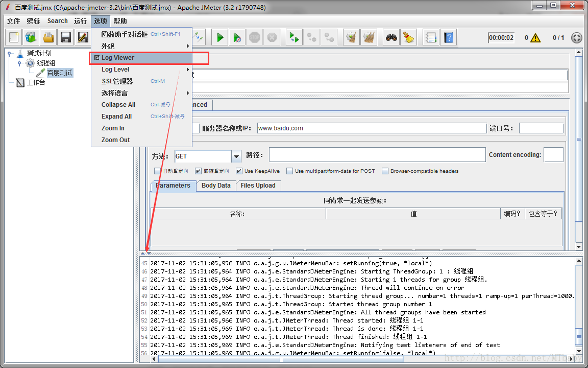This screenshot has height=368, width=588.
Task: Collapse the 测试计划 tree handle
Action: pos(10,53)
